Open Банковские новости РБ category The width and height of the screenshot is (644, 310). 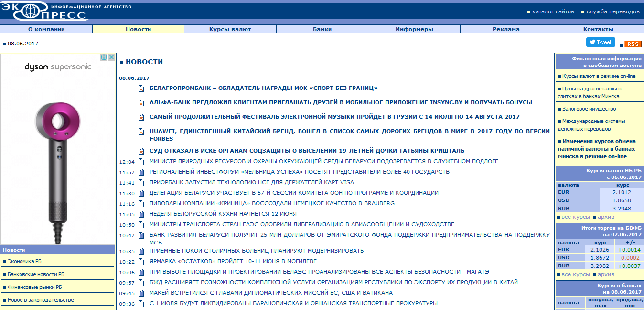coord(36,274)
